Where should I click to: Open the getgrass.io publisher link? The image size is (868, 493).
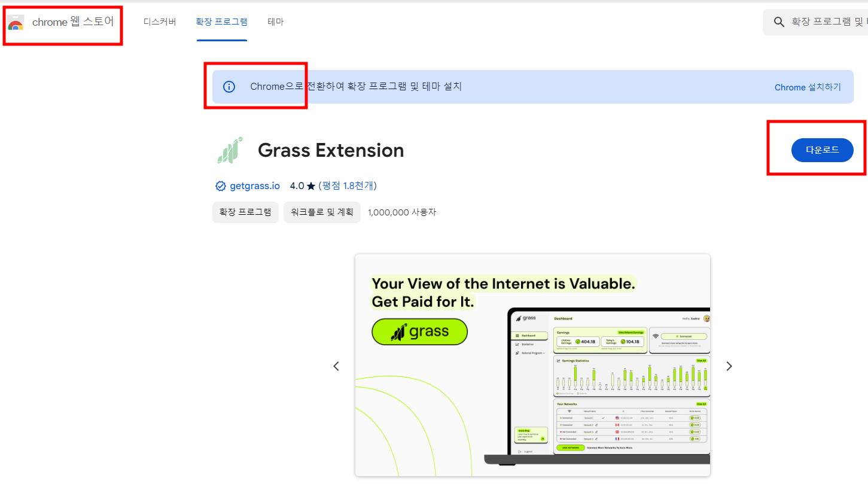(x=255, y=186)
